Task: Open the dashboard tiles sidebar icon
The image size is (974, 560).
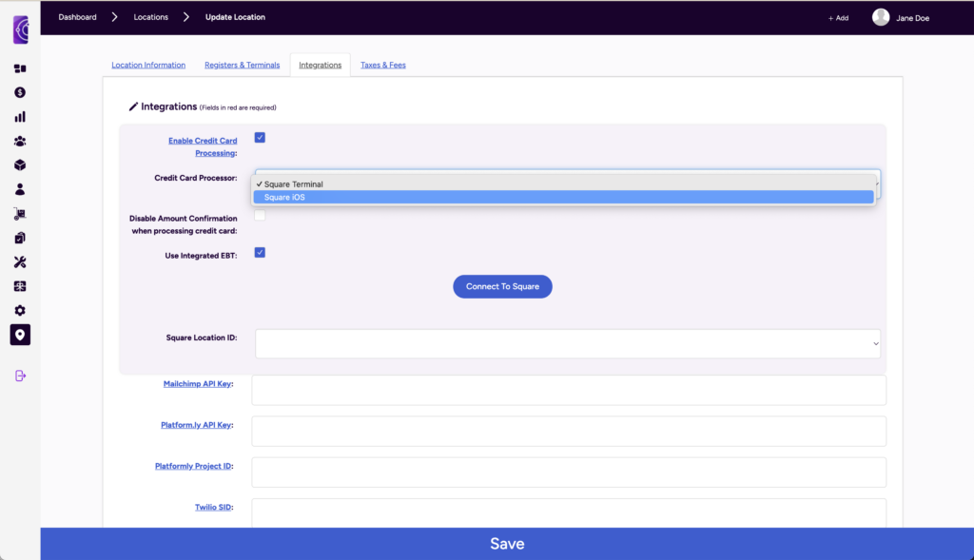Action: [20, 68]
